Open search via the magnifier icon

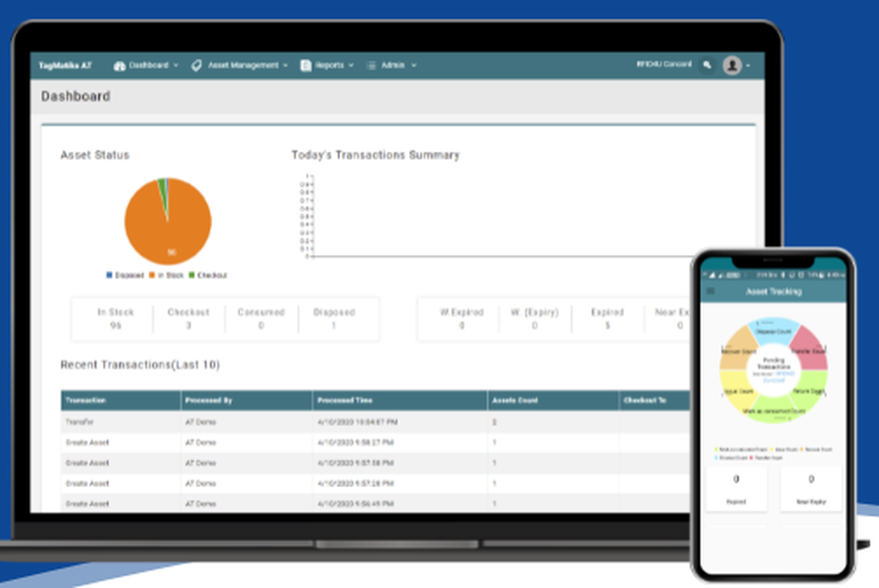point(708,65)
